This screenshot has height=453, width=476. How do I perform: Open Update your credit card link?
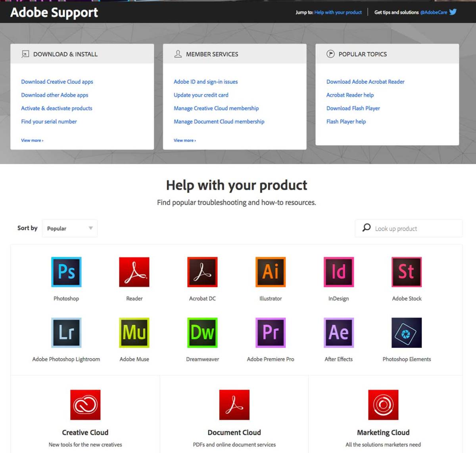click(201, 95)
